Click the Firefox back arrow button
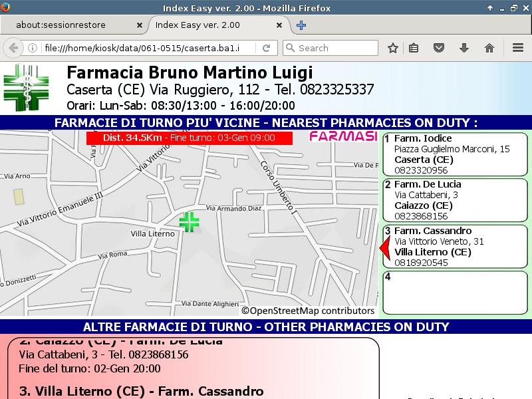 [x=13, y=48]
